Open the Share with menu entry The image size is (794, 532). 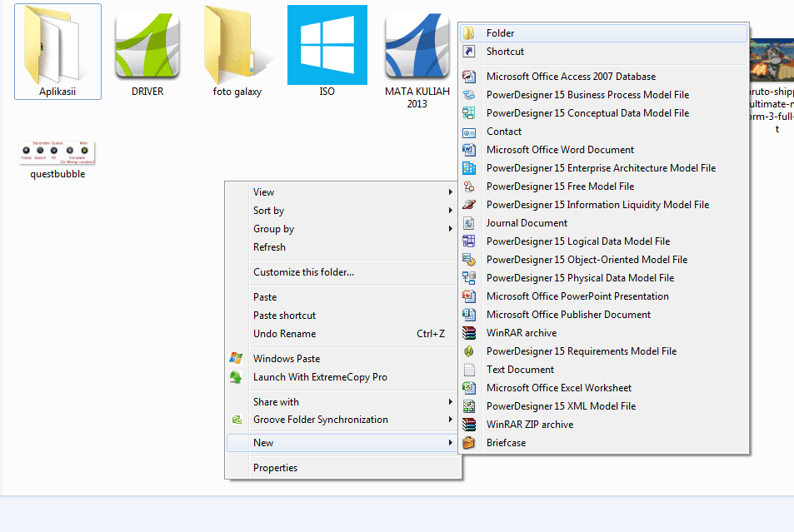(x=342, y=402)
